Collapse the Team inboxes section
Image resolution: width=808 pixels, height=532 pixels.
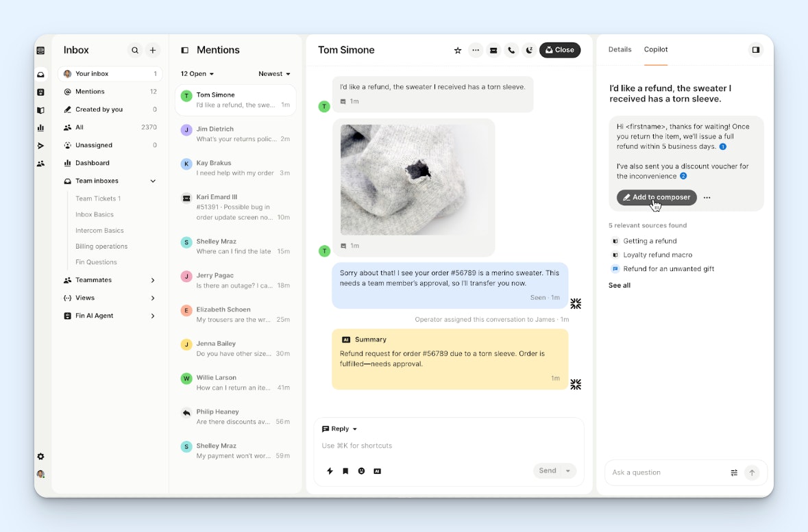tap(153, 181)
